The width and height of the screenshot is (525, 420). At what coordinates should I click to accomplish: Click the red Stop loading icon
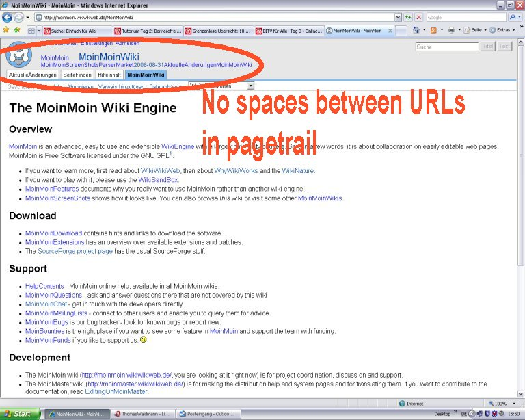(418, 17)
